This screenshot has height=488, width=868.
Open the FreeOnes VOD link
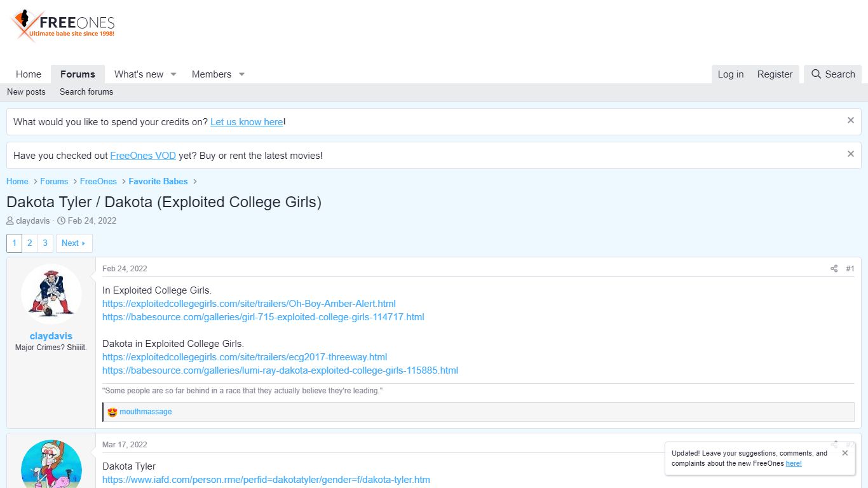(x=143, y=156)
